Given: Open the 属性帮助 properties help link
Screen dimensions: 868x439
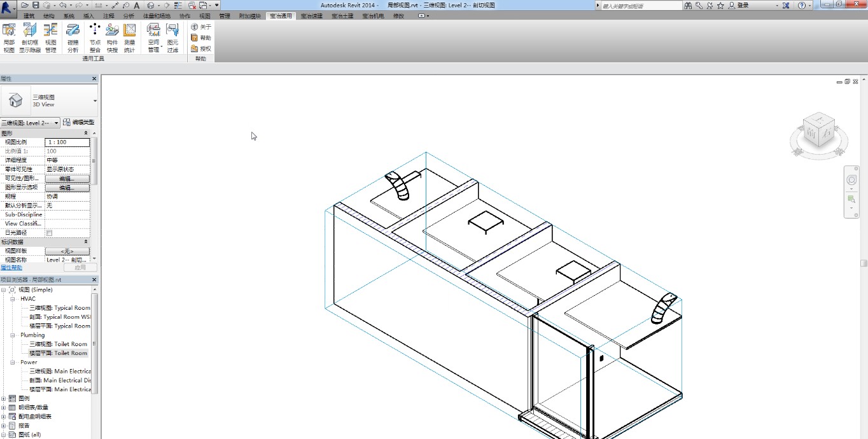Looking at the screenshot, I should click(11, 268).
